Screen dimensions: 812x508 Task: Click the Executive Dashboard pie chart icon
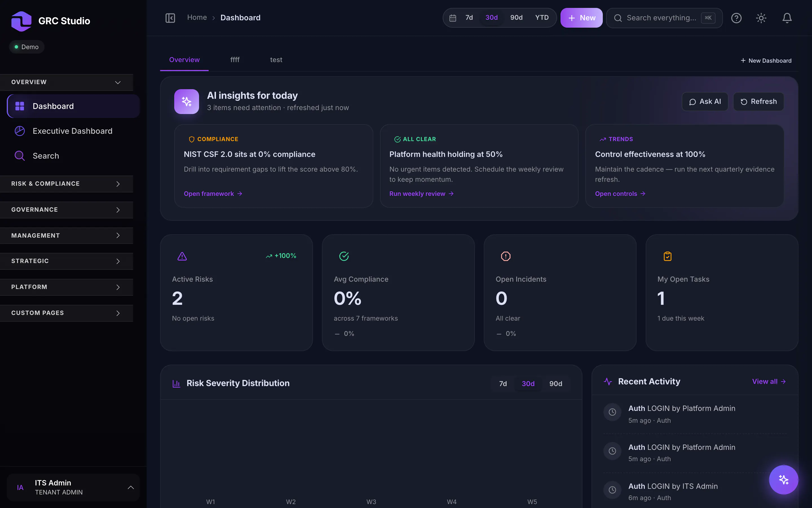pos(20,131)
